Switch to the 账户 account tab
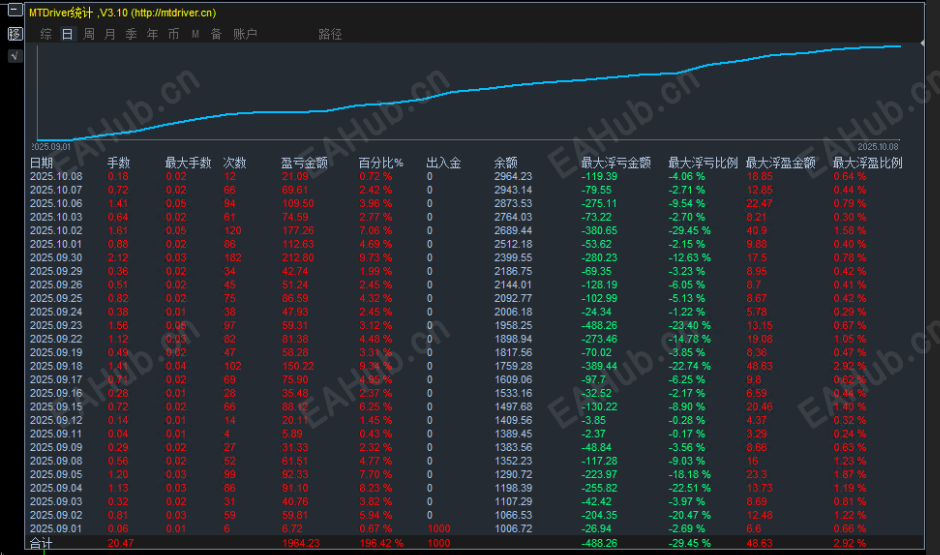The width and height of the screenshot is (940, 555). point(245,34)
